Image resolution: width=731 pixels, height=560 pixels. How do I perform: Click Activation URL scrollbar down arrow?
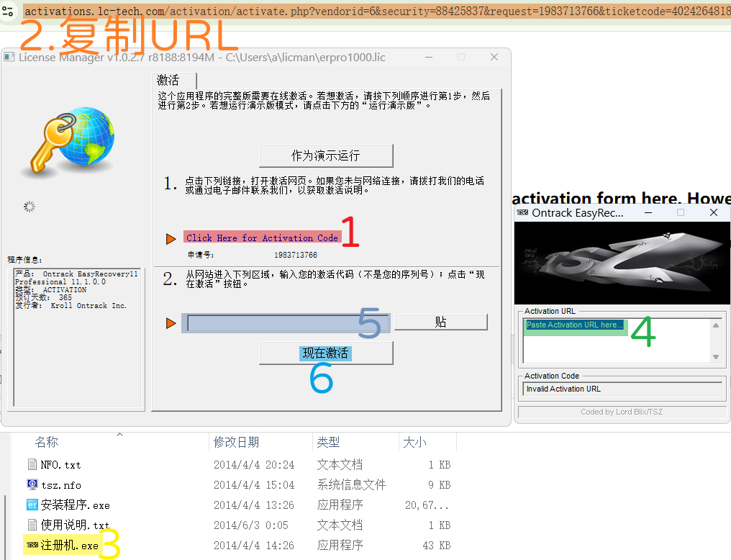click(716, 357)
